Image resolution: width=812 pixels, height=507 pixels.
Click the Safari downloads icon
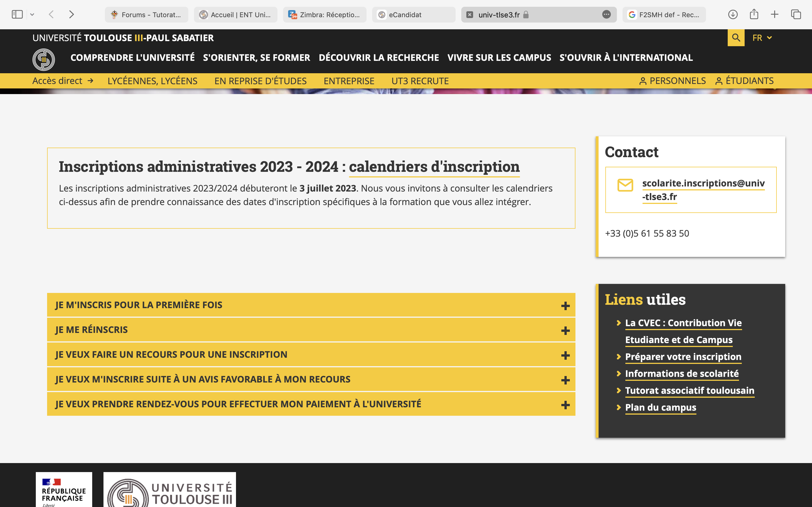pos(732,14)
